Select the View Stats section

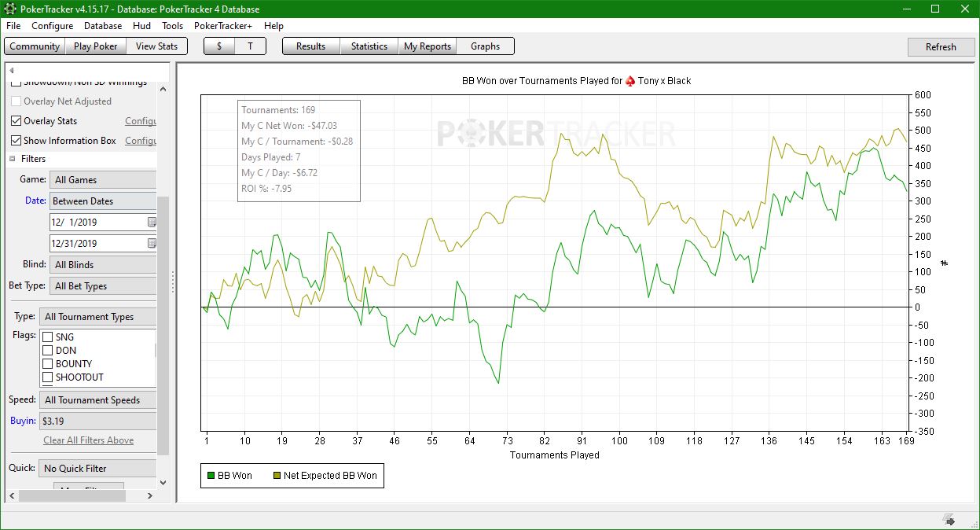[157, 46]
